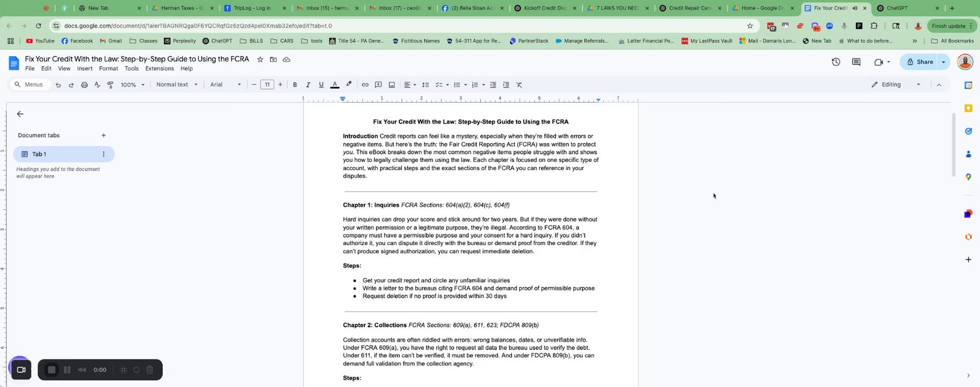Open the Format menu
The width and height of the screenshot is (980, 387).
pos(108,69)
